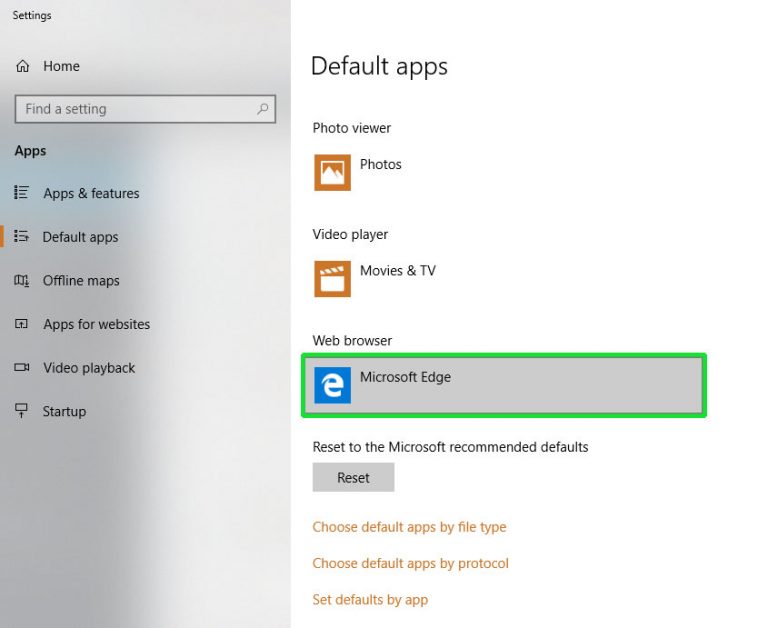The height and width of the screenshot is (628, 768).
Task: Click the Home house icon
Action: coord(23,66)
